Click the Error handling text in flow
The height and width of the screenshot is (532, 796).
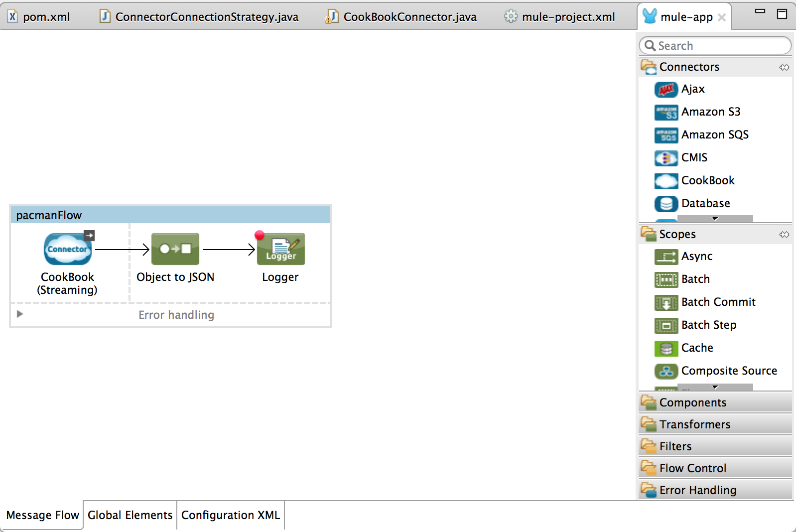176,315
